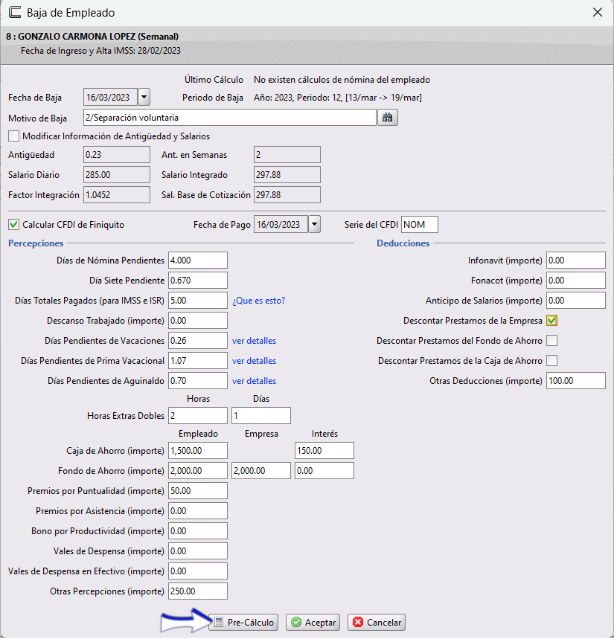The height and width of the screenshot is (638, 614).
Task: Click the Serie del CFDI field
Action: tap(420, 225)
